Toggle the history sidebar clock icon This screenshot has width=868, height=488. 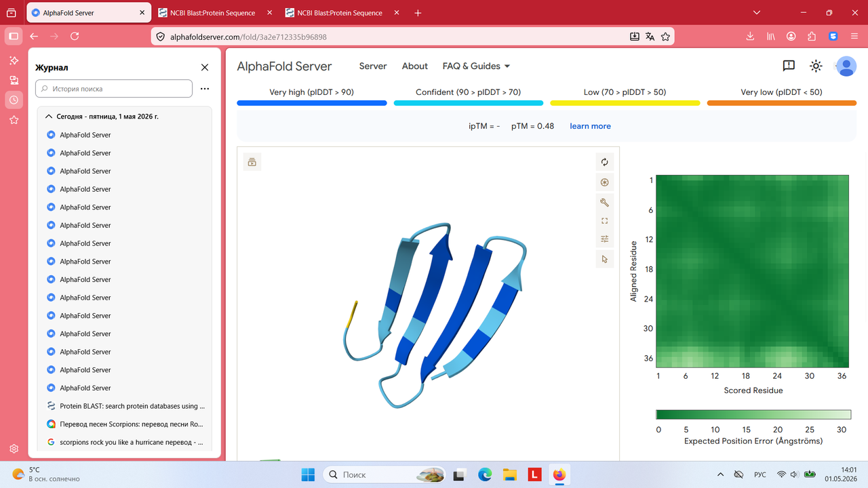pos(14,100)
